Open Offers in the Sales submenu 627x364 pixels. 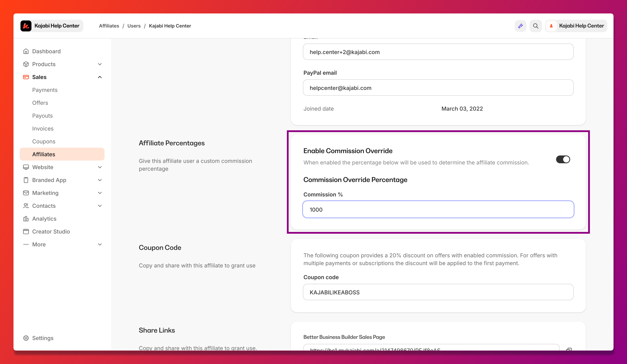pyautogui.click(x=40, y=103)
